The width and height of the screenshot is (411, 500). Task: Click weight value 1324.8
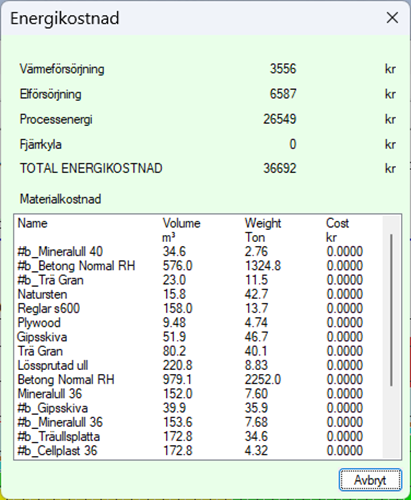click(x=263, y=266)
